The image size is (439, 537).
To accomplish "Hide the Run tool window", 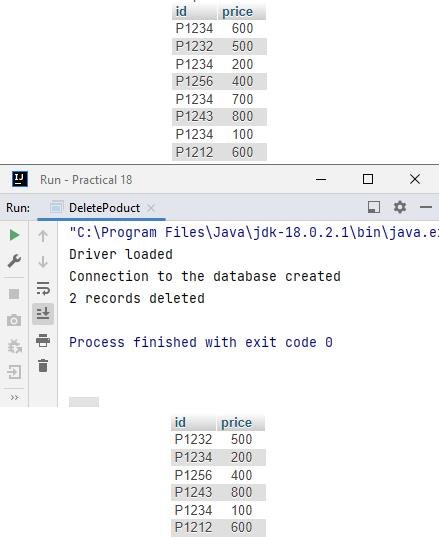I will [426, 207].
